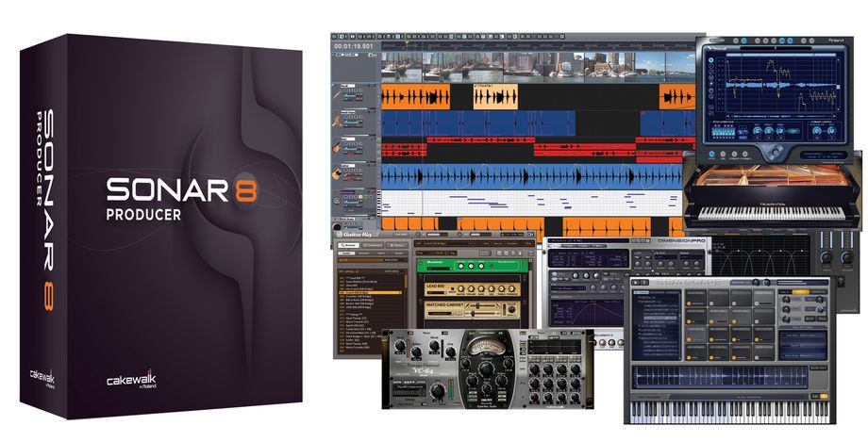Click the LEAD 800 Presence knob
The height and width of the screenshot is (442, 868).
coord(513,288)
